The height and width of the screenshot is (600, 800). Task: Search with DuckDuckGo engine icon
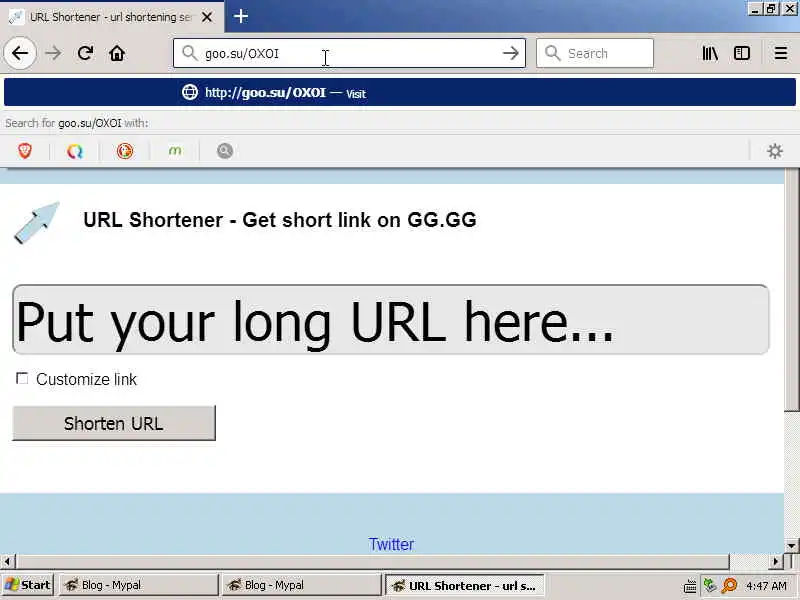tap(124, 151)
